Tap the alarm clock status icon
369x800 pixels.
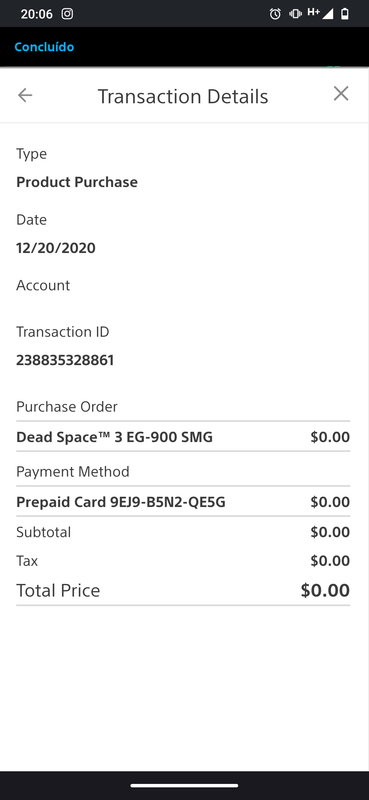click(x=275, y=14)
